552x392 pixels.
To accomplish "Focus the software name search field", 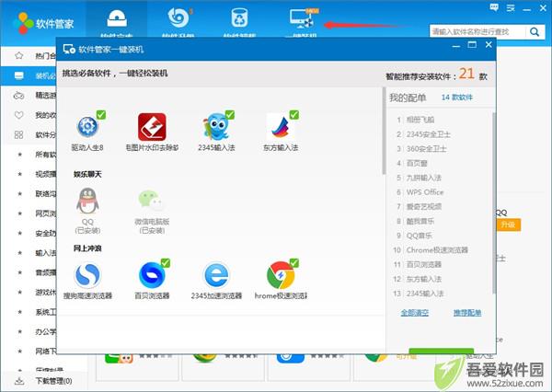I will point(477,32).
